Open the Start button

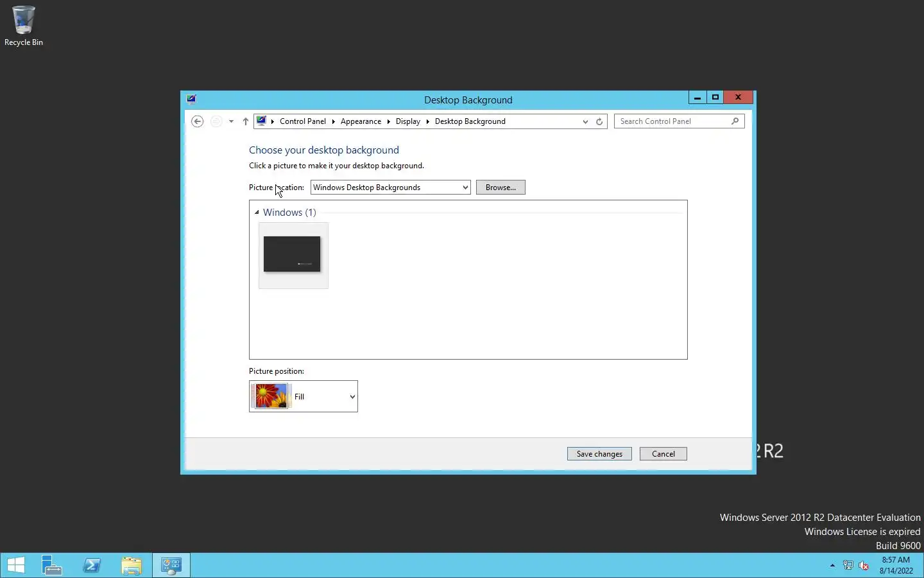tap(15, 566)
